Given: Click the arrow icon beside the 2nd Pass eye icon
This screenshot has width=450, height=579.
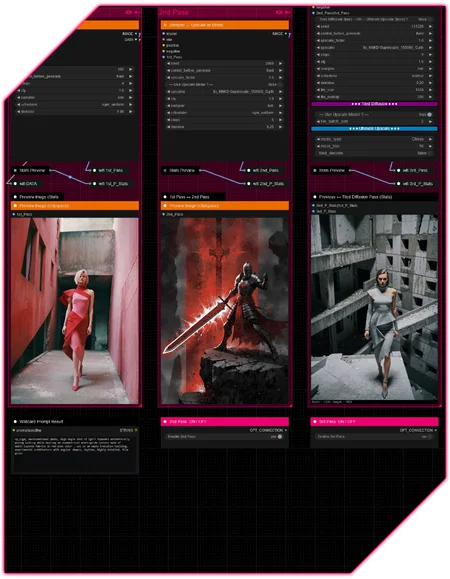Looking at the screenshot, I should click(287, 12).
